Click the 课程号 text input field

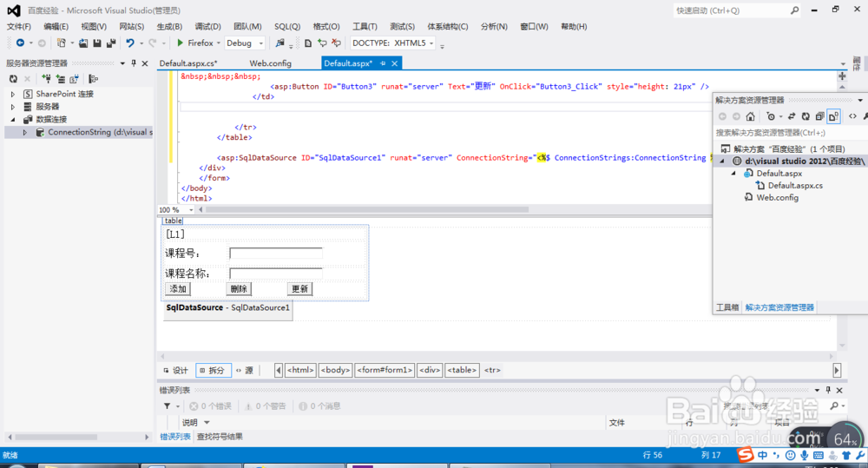(x=276, y=254)
